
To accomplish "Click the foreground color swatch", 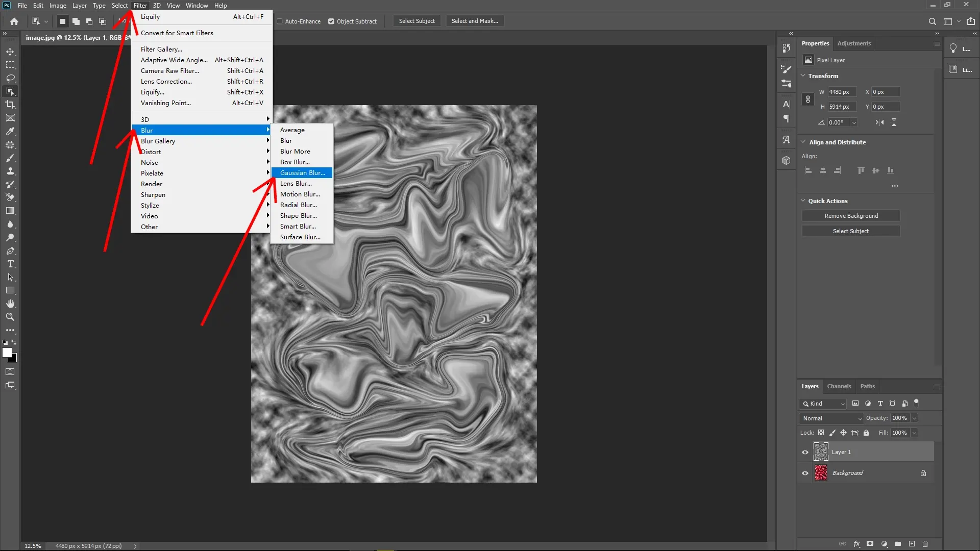I will point(8,351).
